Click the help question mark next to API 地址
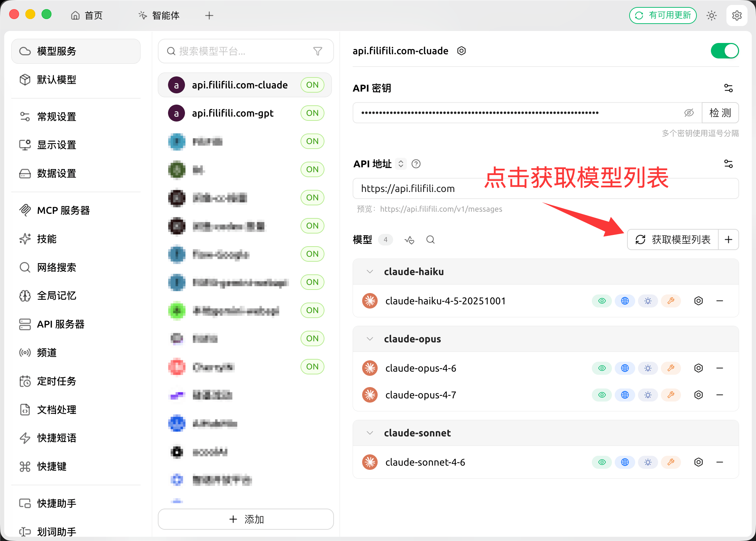This screenshot has width=756, height=541. 416,164
